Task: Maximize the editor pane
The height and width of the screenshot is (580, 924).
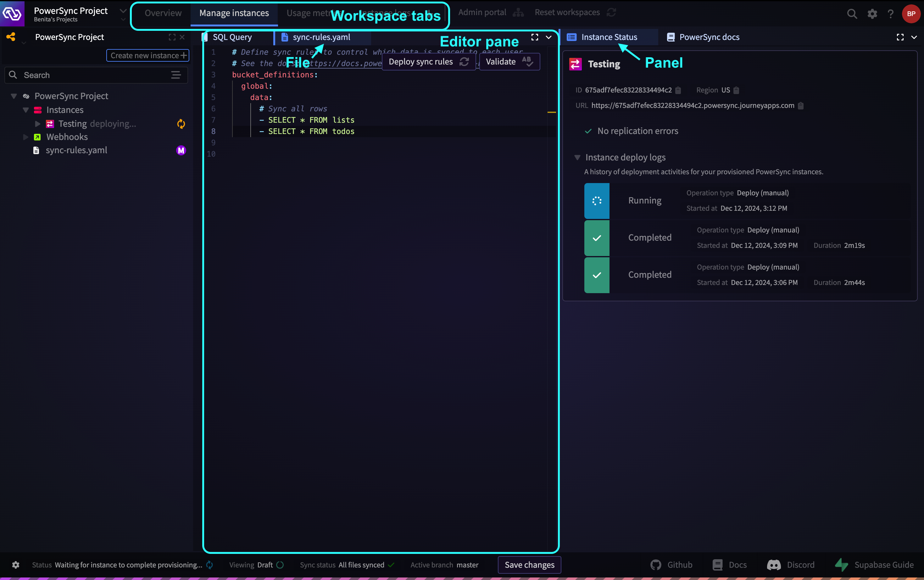Action: click(535, 37)
